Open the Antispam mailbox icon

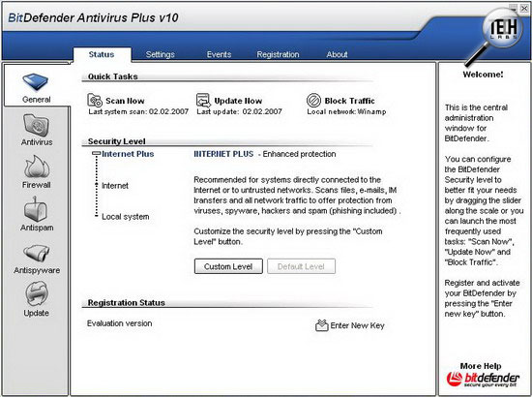click(x=36, y=208)
